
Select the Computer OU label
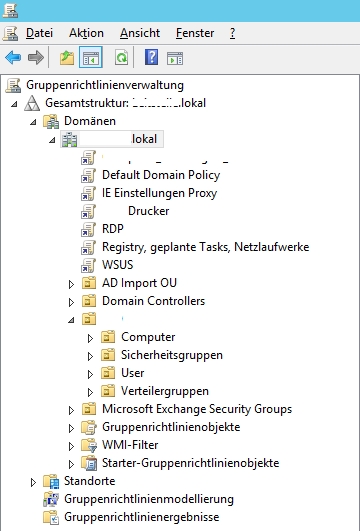click(x=148, y=337)
